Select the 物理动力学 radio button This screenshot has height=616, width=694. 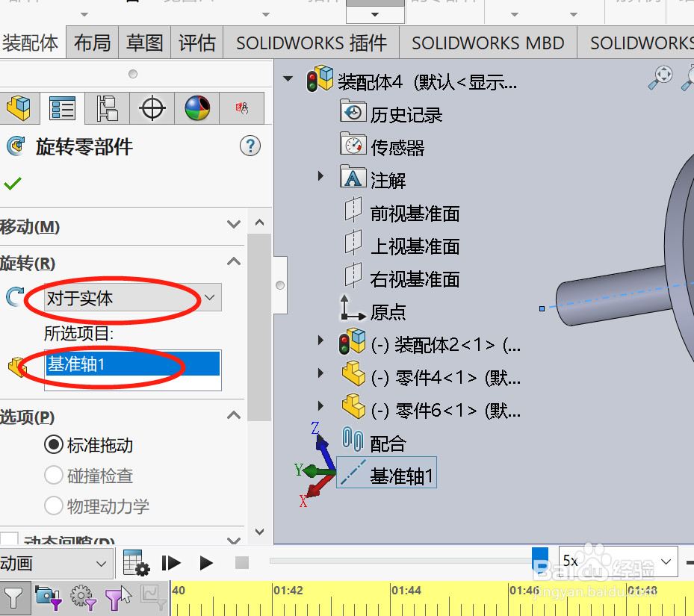coord(54,505)
